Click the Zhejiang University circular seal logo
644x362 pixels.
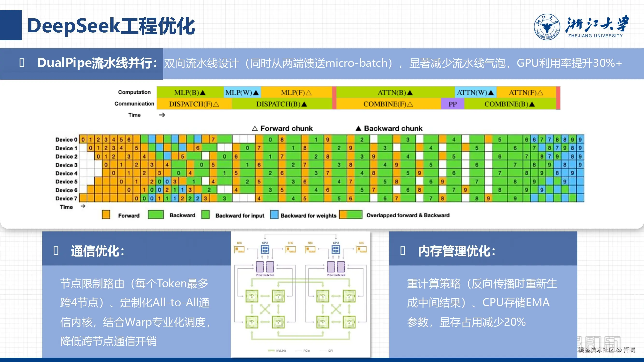[x=547, y=27]
